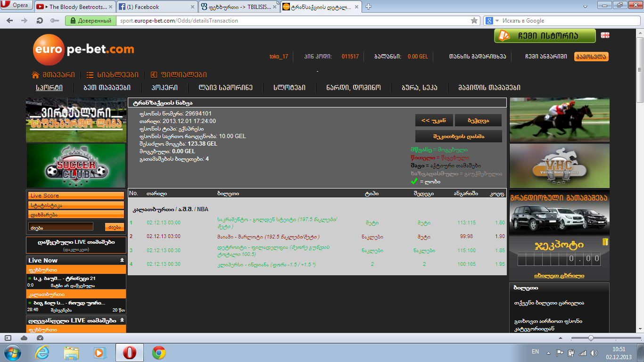Expand the დაწყებული LIVE თამაშები section

76,245
